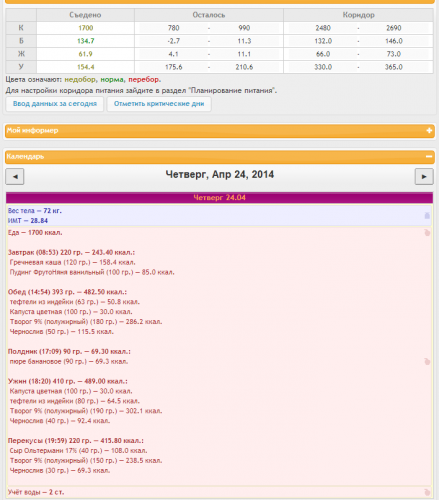The width and height of the screenshot is (439, 500).
Task: Expand the 'Мой информер' panel with the plus
Action: pyautogui.click(x=429, y=131)
